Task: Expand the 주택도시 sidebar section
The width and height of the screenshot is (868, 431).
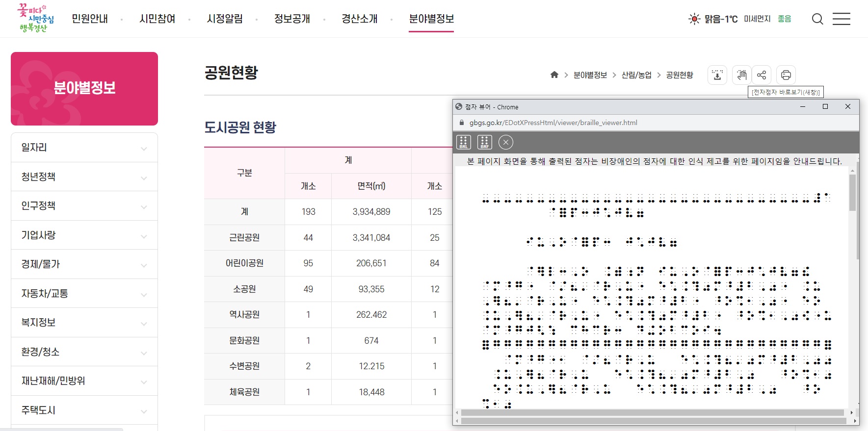Action: coord(84,410)
